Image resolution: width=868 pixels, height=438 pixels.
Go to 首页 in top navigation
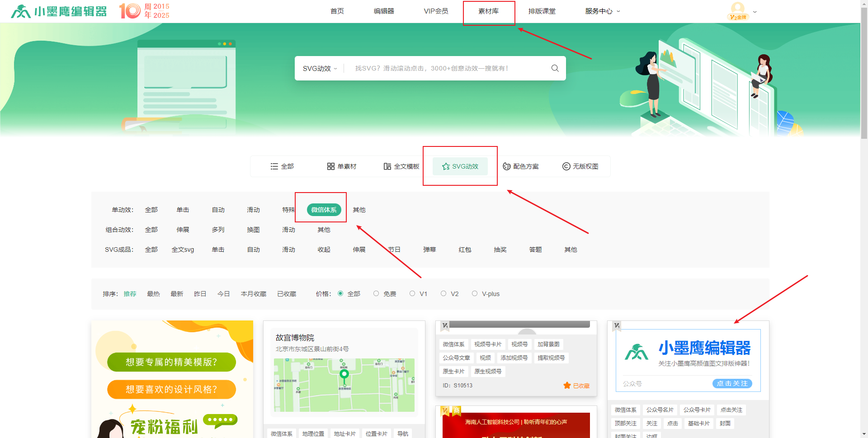point(337,11)
